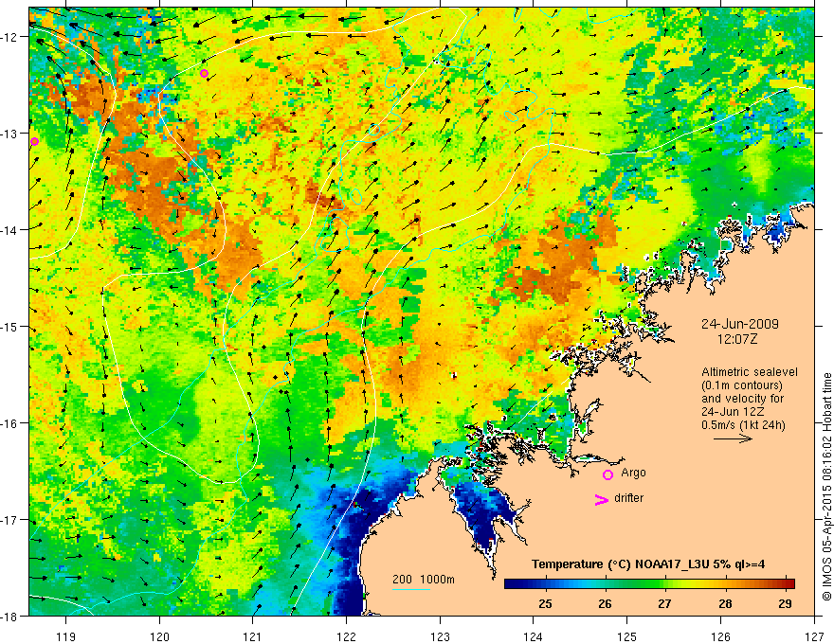Image resolution: width=834 pixels, height=644 pixels.
Task: Click the longitude axis label '121'
Action: pyautogui.click(x=253, y=636)
